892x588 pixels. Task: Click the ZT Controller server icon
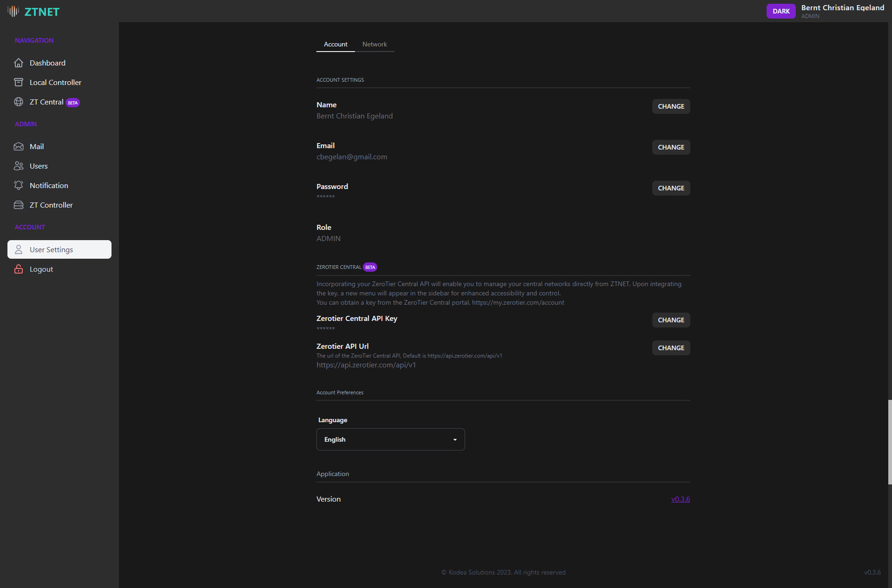[19, 205]
